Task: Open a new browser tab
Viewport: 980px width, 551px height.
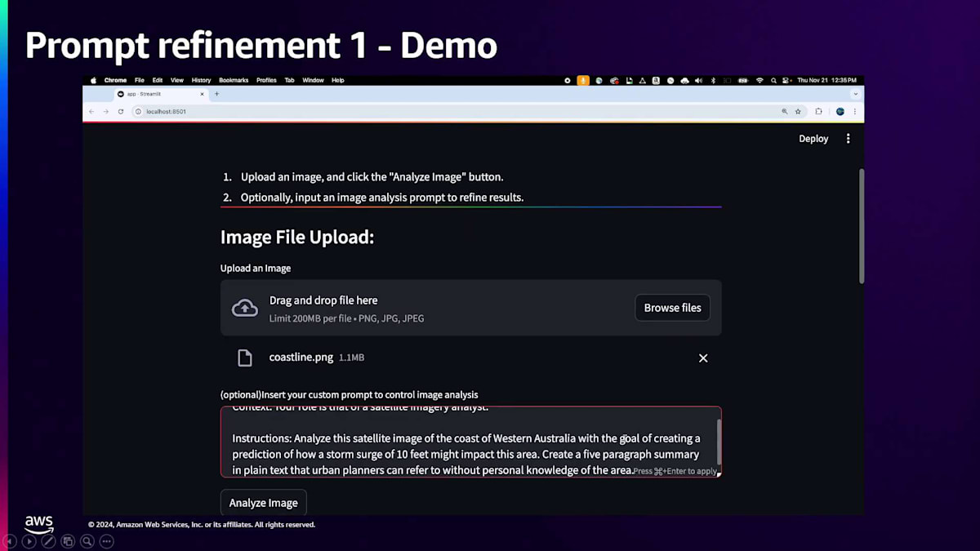Action: 216,94
